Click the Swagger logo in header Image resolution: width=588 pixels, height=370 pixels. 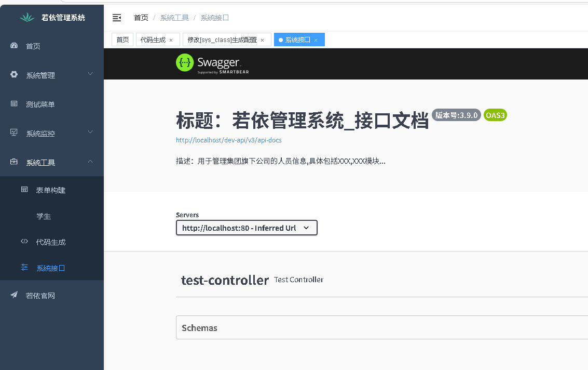point(212,64)
